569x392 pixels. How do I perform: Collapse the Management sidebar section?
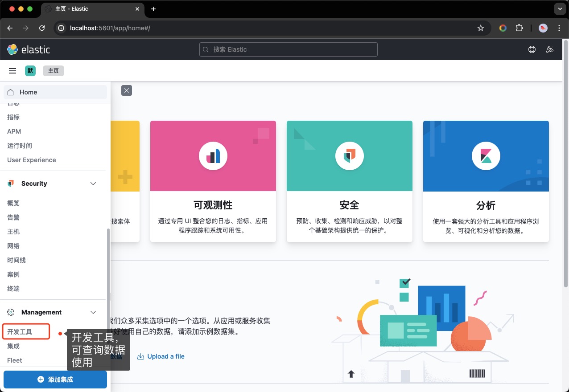point(93,312)
